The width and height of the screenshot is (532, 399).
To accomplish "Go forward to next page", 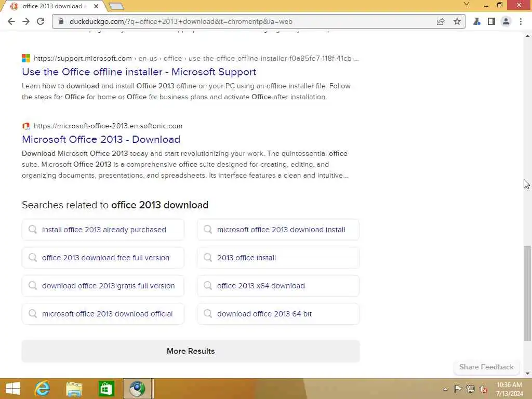I will click(x=26, y=21).
